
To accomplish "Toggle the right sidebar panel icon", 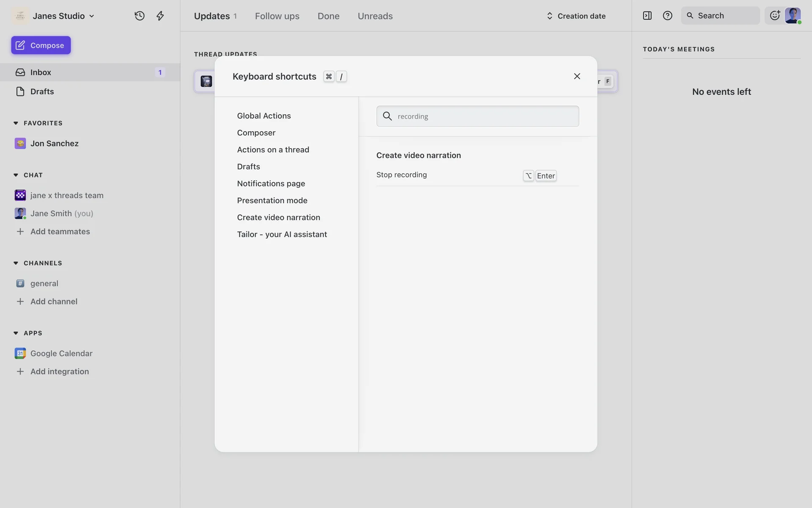I will tap(647, 16).
